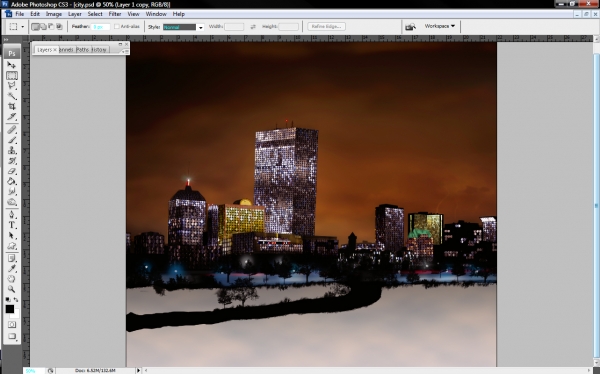
Task: Expand the collapsed toolbox arrows
Action: click(6, 39)
